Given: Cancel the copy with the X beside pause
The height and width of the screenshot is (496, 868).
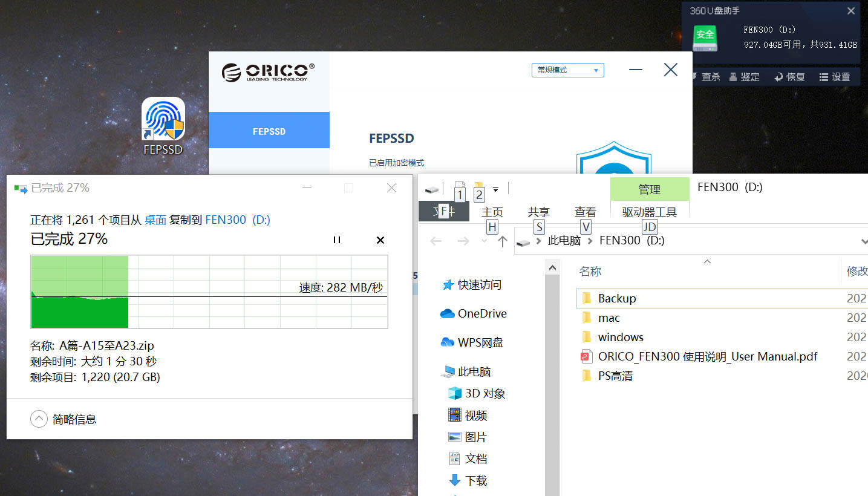Looking at the screenshot, I should point(380,240).
